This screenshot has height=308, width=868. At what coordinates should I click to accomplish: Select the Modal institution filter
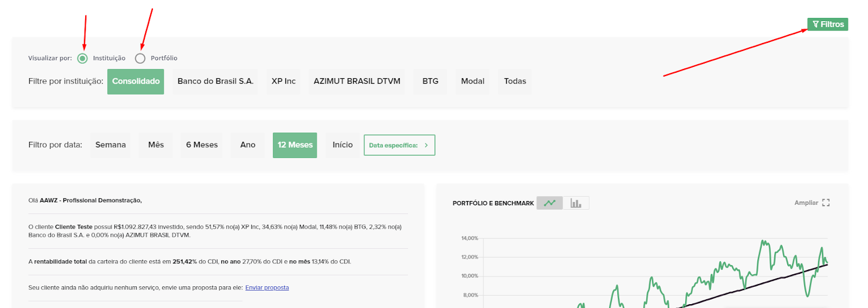click(473, 81)
